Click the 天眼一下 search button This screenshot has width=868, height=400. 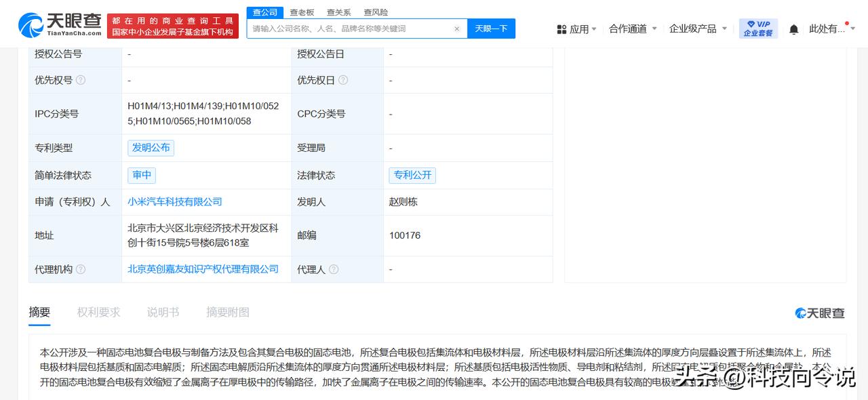coord(491,28)
